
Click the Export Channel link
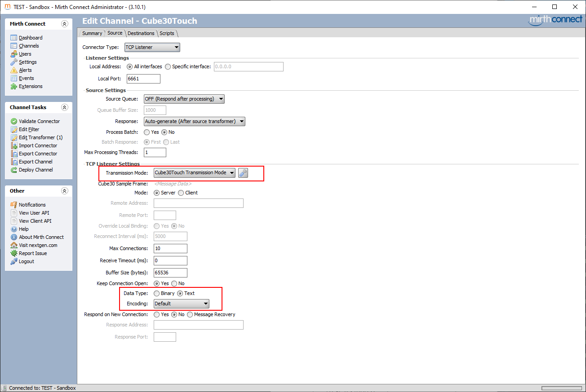coord(36,162)
